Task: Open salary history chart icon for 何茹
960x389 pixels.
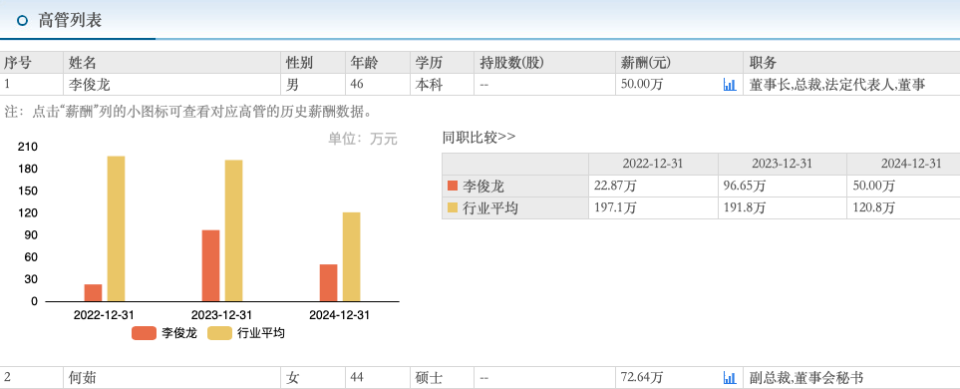Action: point(729,378)
